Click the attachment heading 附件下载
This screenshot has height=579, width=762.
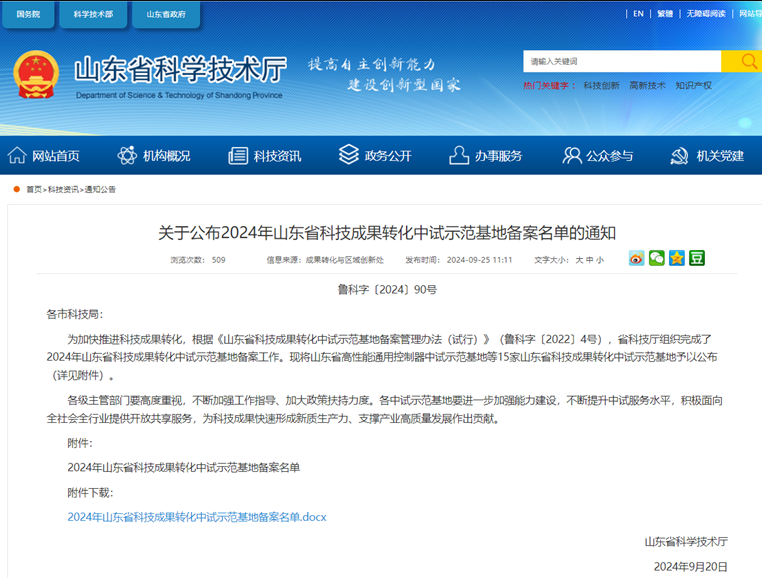(x=90, y=492)
